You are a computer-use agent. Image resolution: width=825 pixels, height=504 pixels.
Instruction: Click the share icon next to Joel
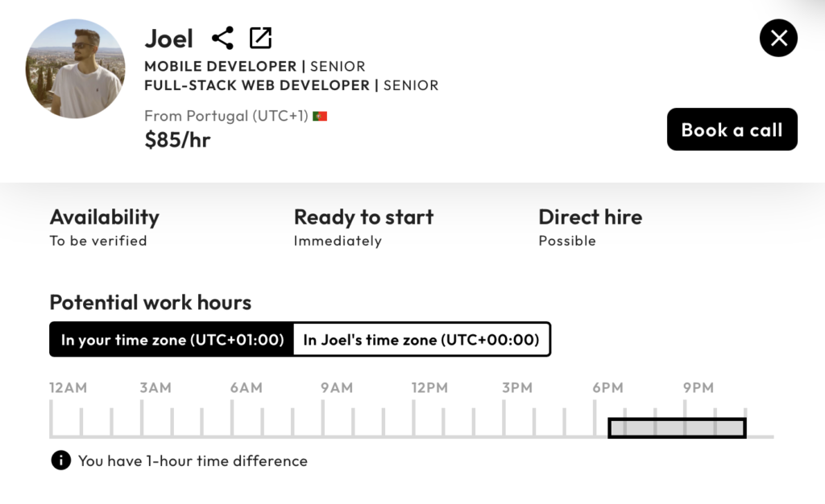point(222,38)
